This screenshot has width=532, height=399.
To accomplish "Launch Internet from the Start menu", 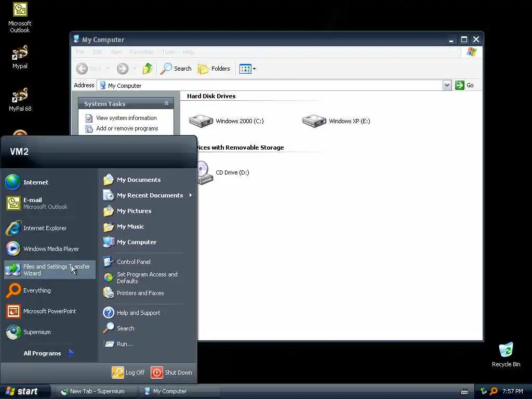I will coord(49,182).
